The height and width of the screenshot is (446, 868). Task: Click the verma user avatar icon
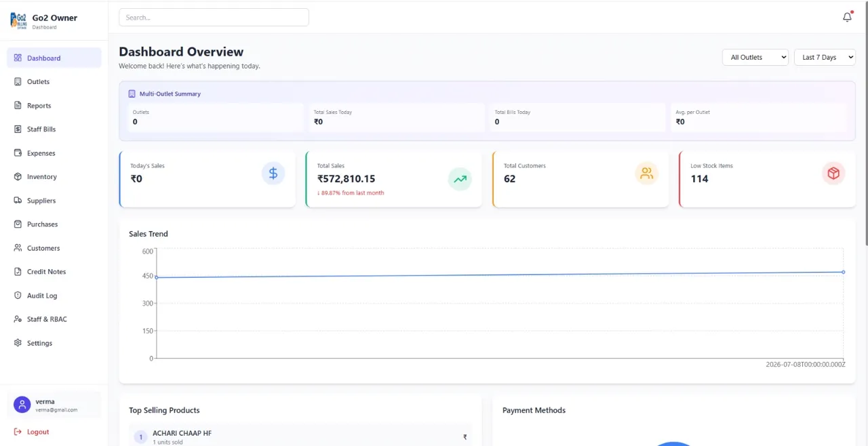point(22,405)
